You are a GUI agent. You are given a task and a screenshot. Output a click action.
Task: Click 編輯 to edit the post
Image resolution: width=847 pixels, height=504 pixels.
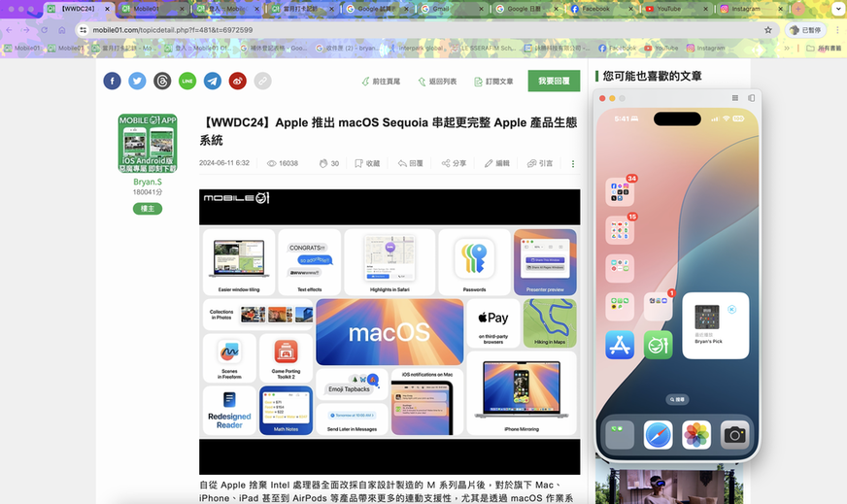pyautogui.click(x=497, y=163)
